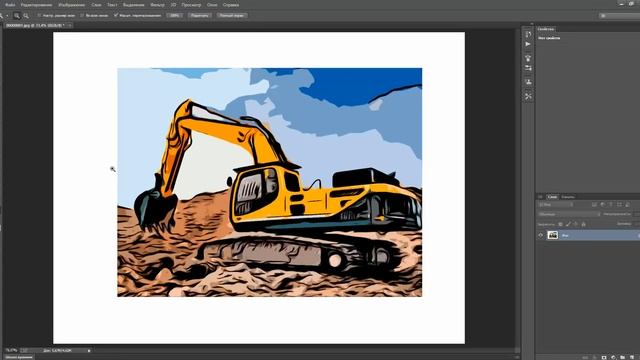
Task: Open the Изображение menu
Action: [x=71, y=5]
